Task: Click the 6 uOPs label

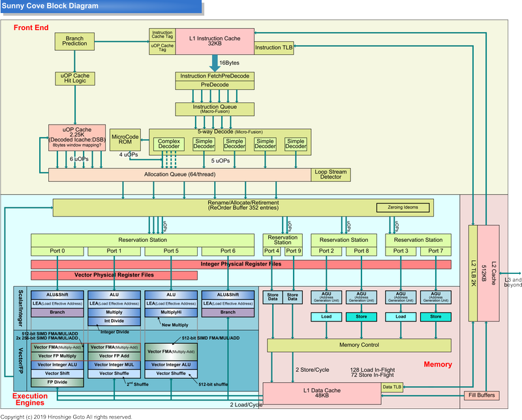Action: click(79, 159)
